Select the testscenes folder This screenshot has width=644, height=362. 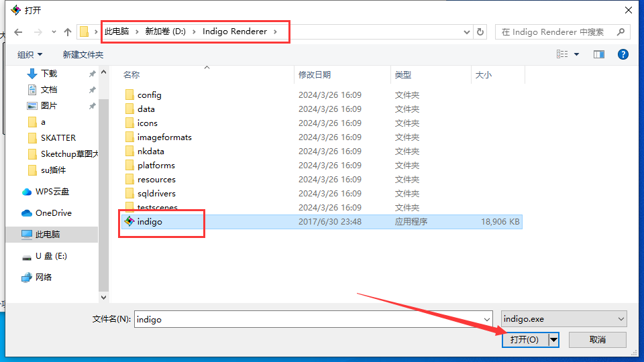tap(157, 207)
